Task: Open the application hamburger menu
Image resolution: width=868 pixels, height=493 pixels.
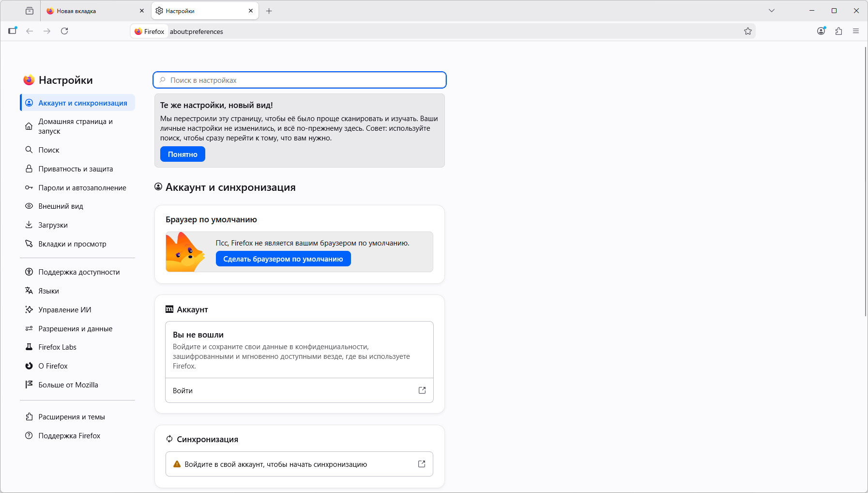Action: point(856,31)
